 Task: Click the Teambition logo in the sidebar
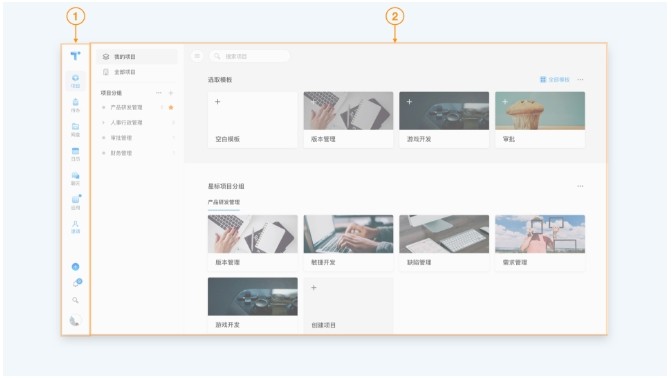(75, 56)
